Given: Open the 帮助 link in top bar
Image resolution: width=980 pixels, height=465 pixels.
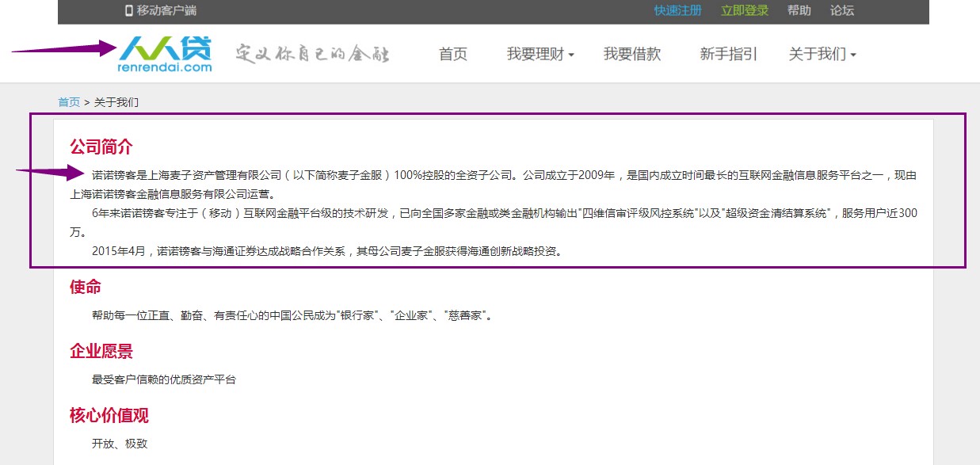Looking at the screenshot, I should coord(799,10).
